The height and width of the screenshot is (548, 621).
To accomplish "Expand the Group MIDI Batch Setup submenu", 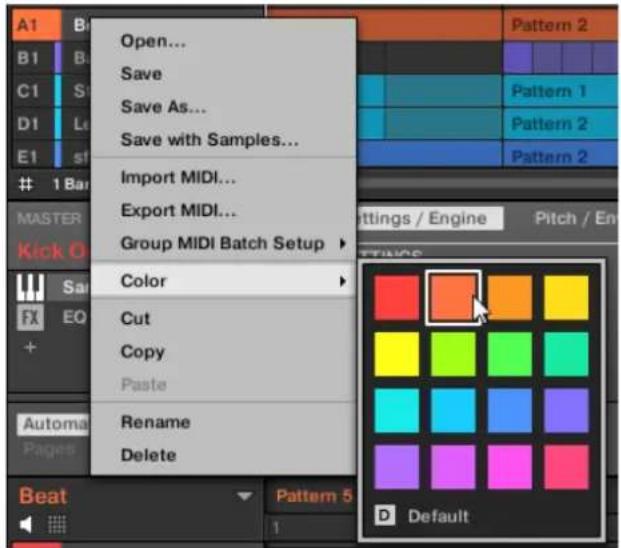I will coord(343,243).
